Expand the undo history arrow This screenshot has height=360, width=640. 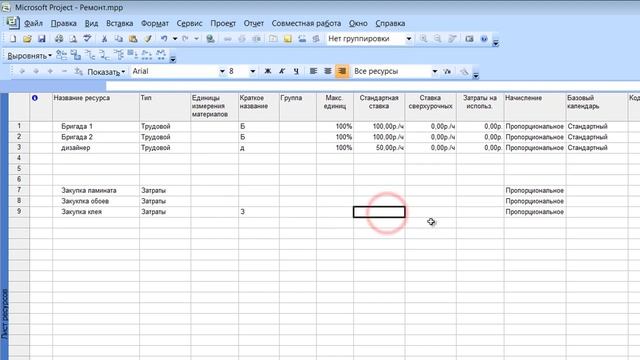175,39
